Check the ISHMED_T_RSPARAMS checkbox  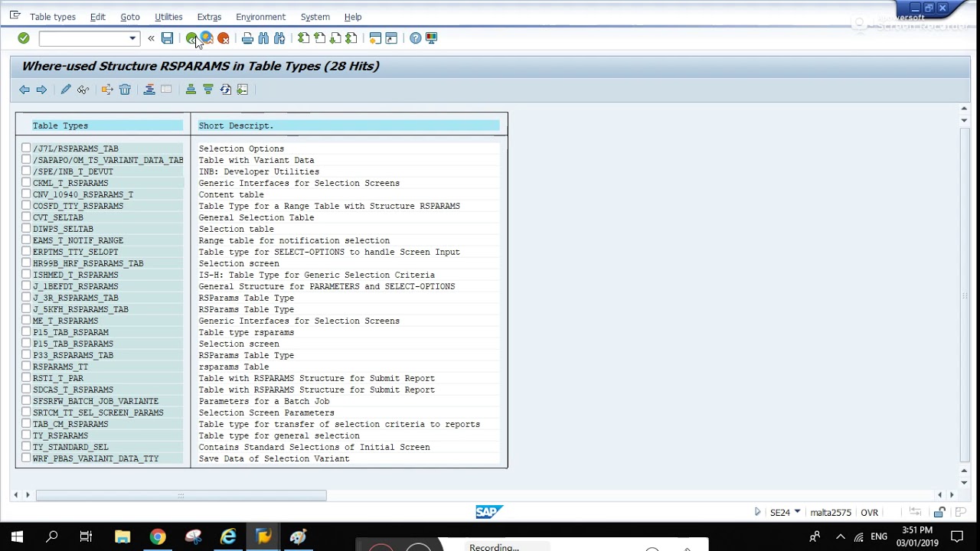tap(26, 274)
